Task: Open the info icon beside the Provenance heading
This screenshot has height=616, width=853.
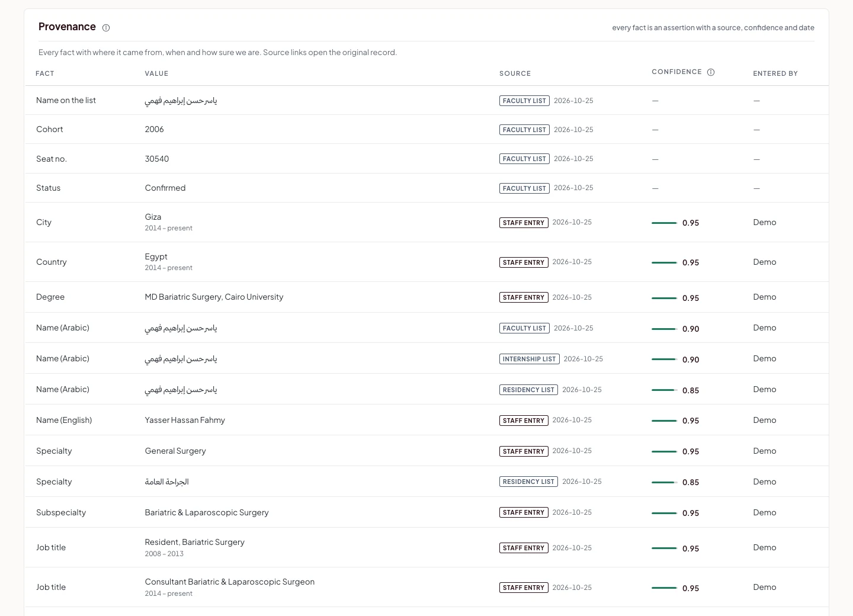Action: click(106, 28)
